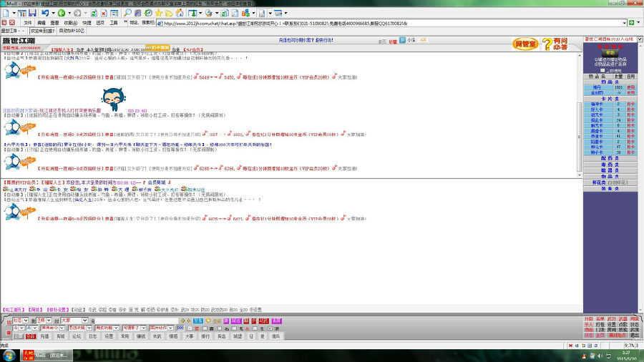Open favorites with the yellow star icon

[x=159, y=13]
